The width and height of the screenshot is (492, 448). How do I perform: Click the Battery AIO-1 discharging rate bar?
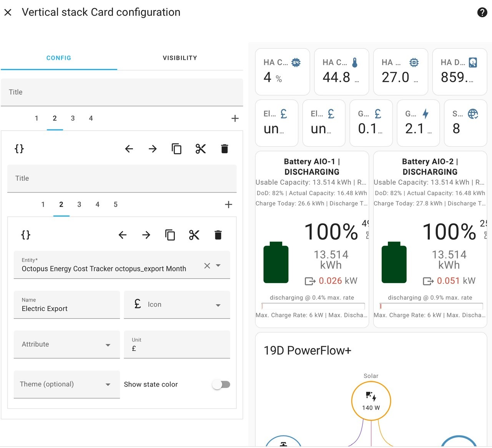coord(313,306)
